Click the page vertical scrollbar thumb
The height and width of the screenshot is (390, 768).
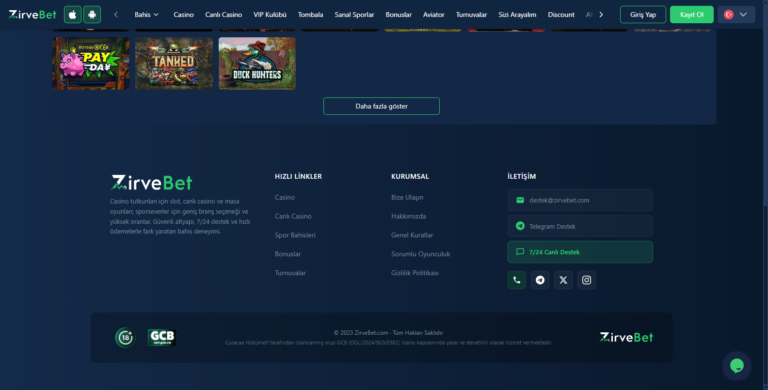pos(766,294)
